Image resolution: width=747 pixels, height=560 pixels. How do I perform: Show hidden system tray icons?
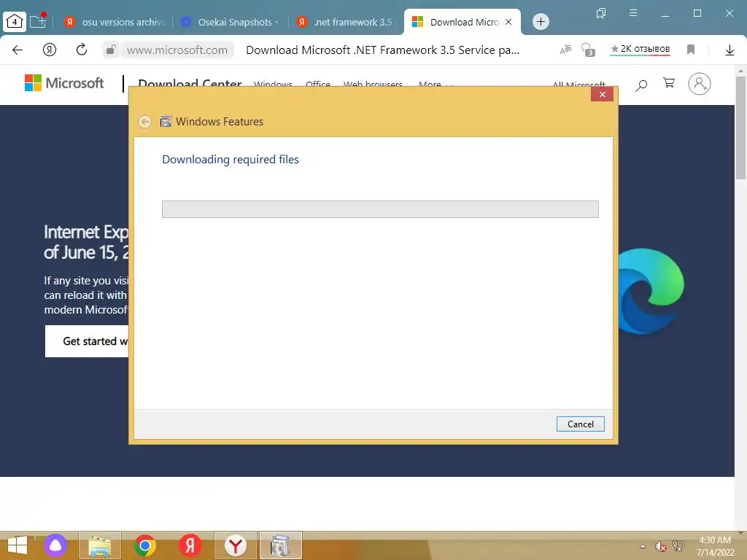[x=643, y=546]
